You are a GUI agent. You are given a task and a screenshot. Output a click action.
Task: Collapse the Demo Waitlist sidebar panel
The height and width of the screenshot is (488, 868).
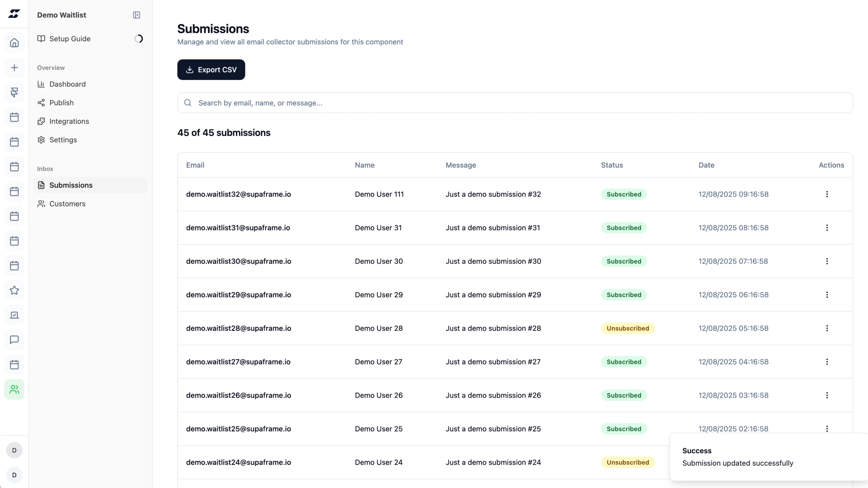(x=137, y=15)
